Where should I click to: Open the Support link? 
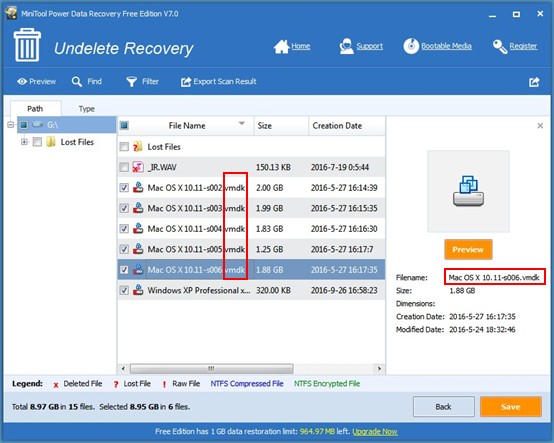tap(370, 46)
